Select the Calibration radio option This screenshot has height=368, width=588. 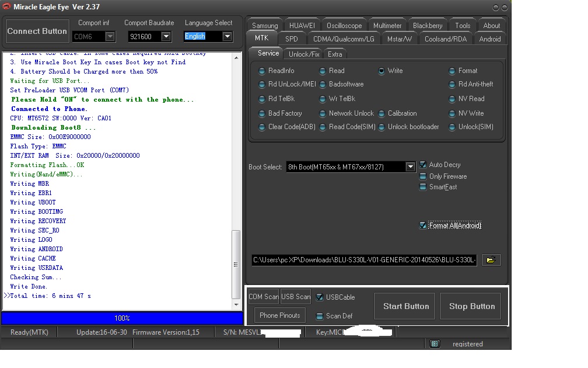[381, 114]
